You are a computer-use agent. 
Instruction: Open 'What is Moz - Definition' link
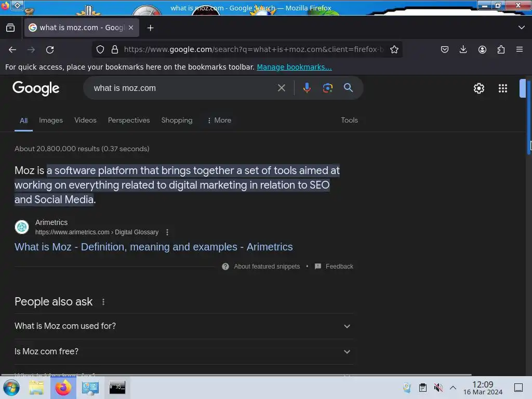coord(153,247)
